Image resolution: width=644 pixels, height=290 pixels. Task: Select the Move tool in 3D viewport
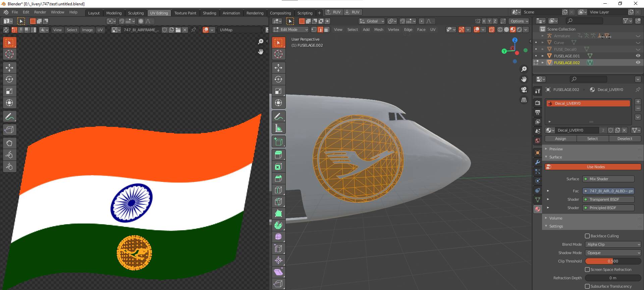coord(278,67)
